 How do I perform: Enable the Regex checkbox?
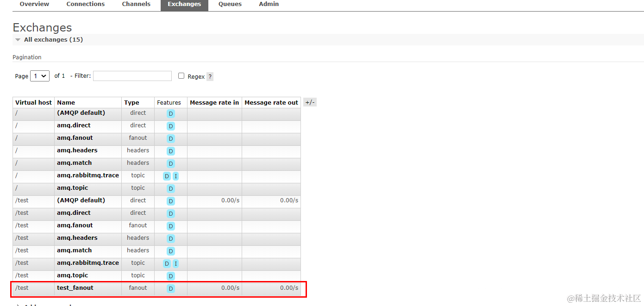(x=181, y=76)
